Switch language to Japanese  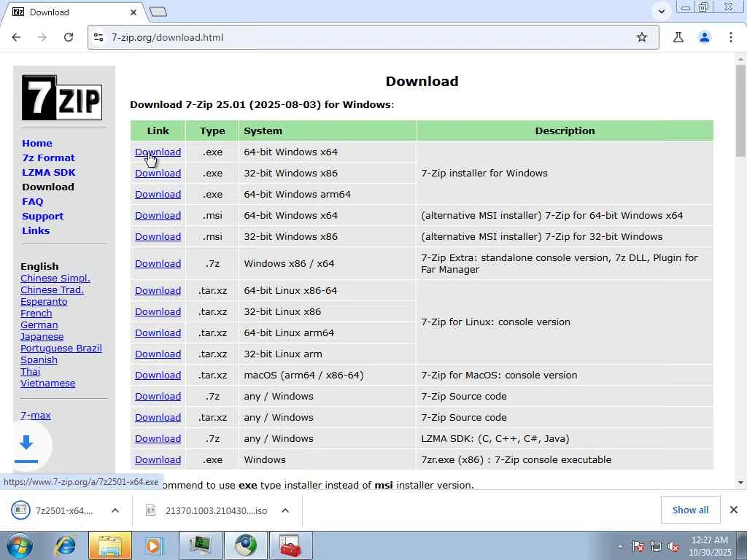point(42,336)
